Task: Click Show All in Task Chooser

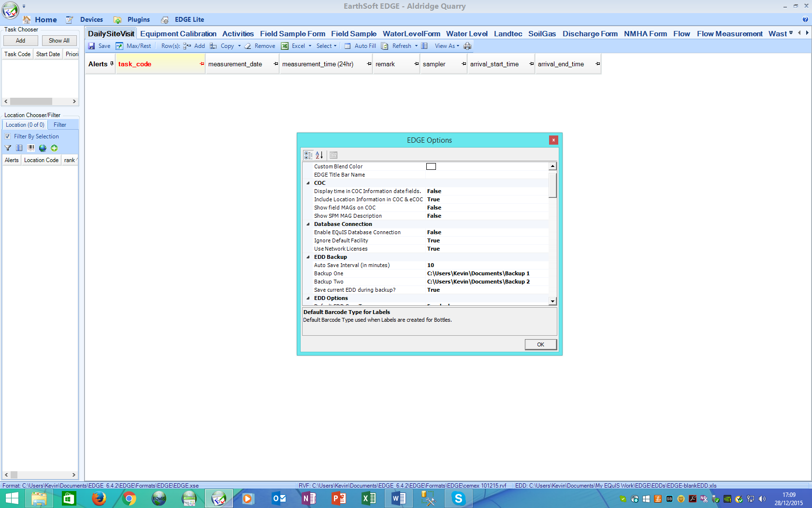Action: pyautogui.click(x=59, y=41)
